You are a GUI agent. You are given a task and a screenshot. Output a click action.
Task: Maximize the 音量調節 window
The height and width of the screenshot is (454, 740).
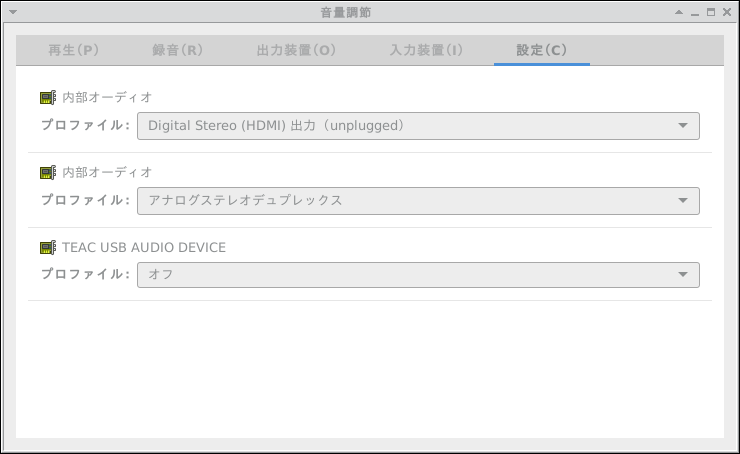[711, 12]
